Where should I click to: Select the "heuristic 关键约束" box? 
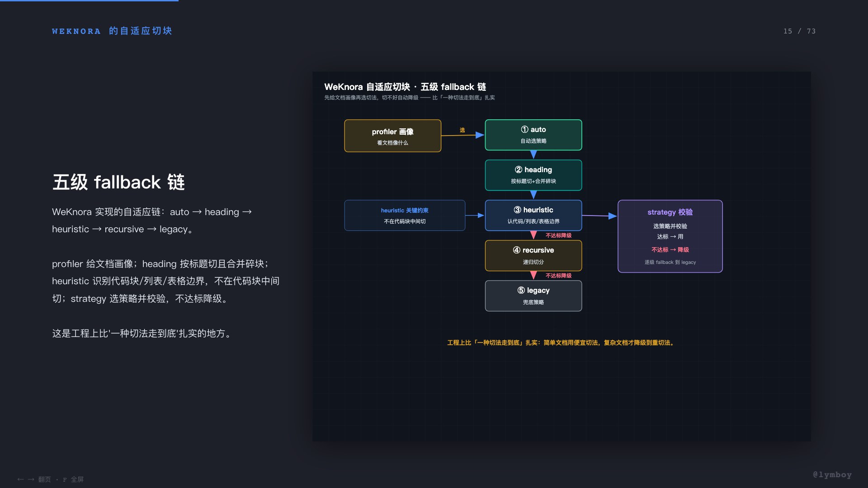[x=405, y=215]
